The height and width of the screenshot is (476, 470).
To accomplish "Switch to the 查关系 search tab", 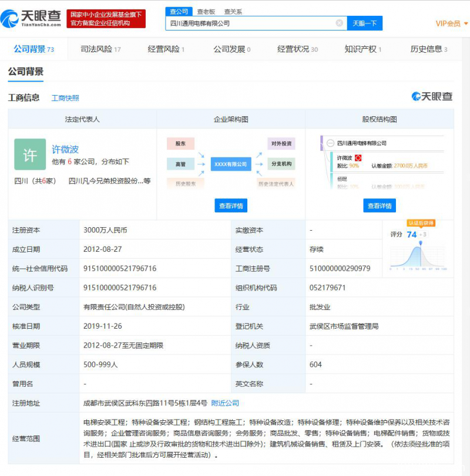I will 233,12.
